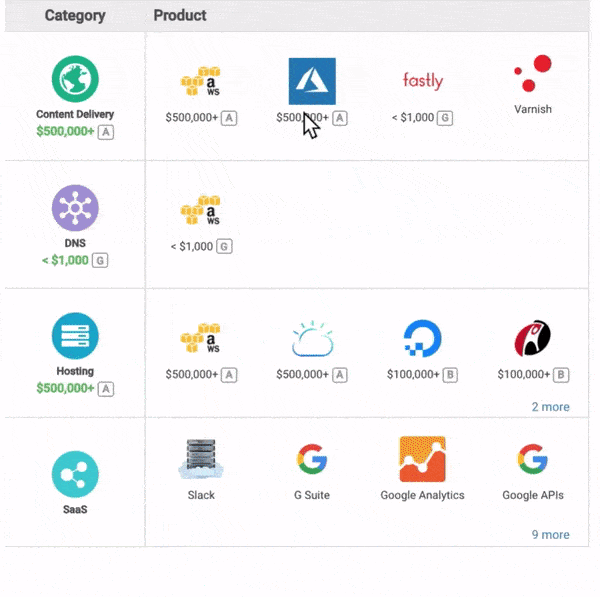Click the G grade badge beside Fastly spend
600x597 pixels.
(445, 118)
